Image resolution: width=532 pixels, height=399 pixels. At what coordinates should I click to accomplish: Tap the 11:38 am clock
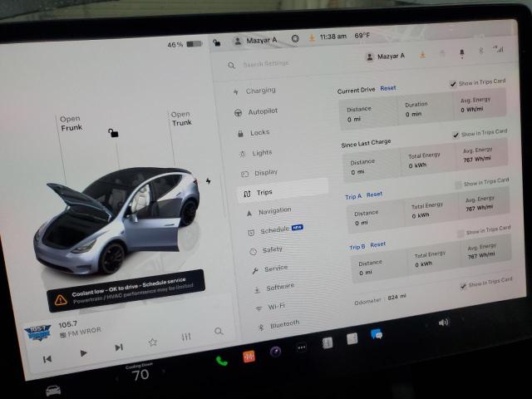click(x=333, y=37)
